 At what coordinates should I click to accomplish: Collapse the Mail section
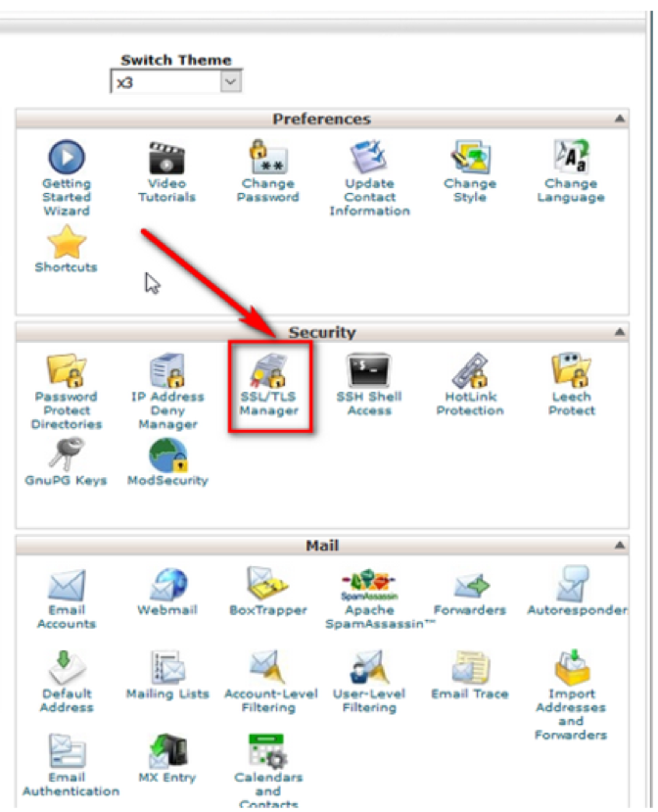point(619,546)
